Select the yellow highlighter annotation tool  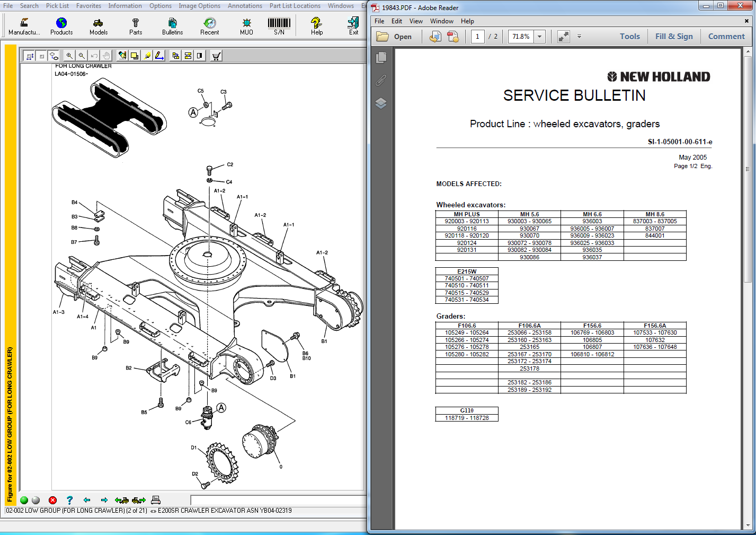(x=147, y=56)
